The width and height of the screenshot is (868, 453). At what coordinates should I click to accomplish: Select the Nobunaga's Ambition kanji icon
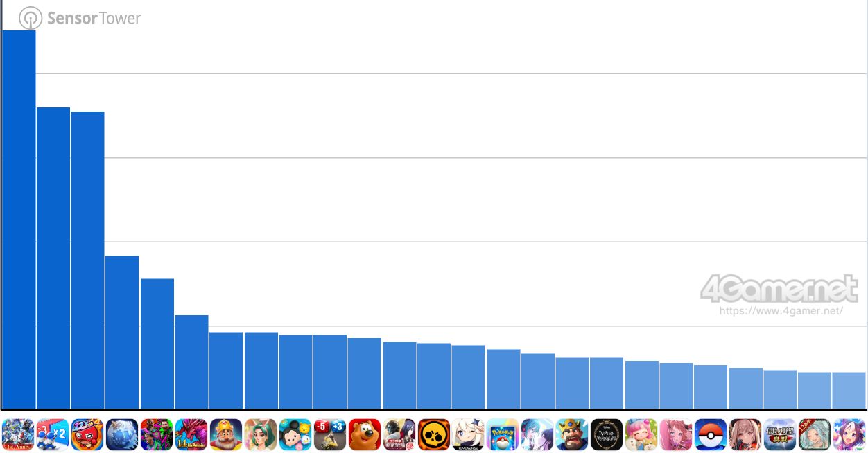click(x=780, y=434)
